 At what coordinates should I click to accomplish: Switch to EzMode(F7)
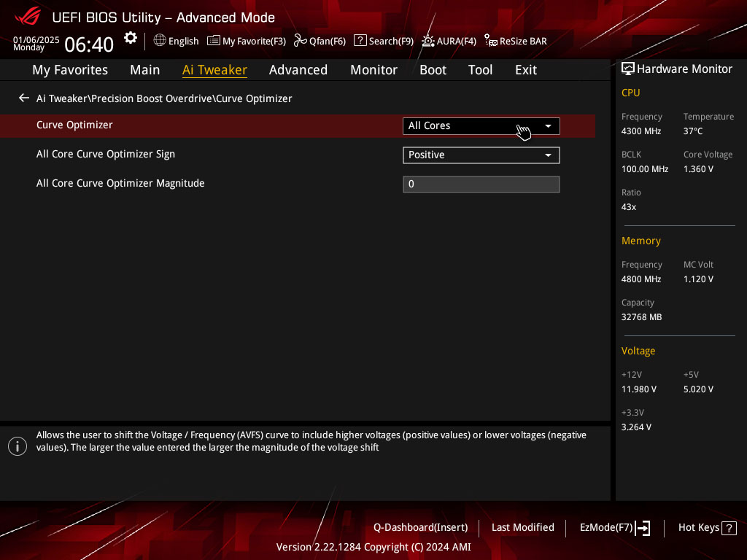[x=606, y=528]
